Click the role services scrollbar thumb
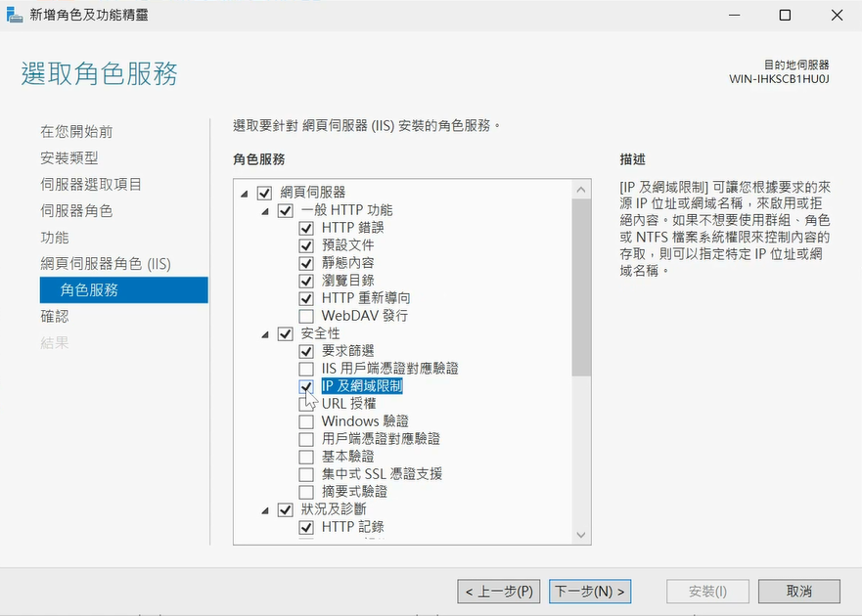The width and height of the screenshot is (862, 616). [x=581, y=287]
